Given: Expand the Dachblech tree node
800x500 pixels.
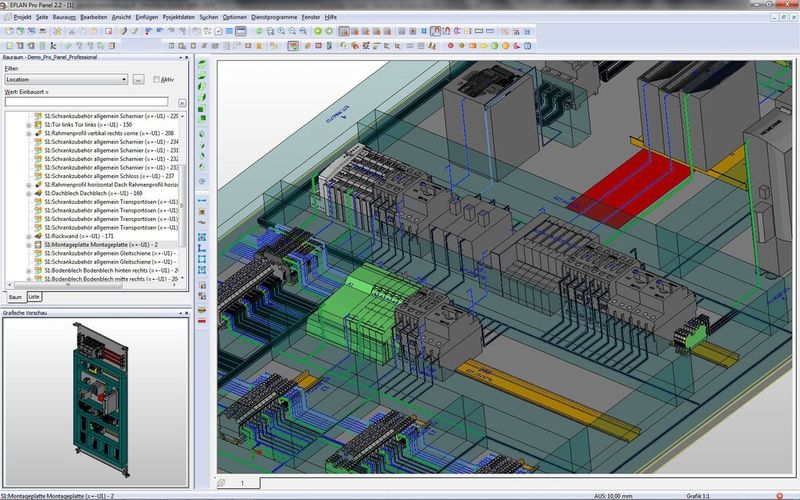Looking at the screenshot, I should pyautogui.click(x=28, y=194).
